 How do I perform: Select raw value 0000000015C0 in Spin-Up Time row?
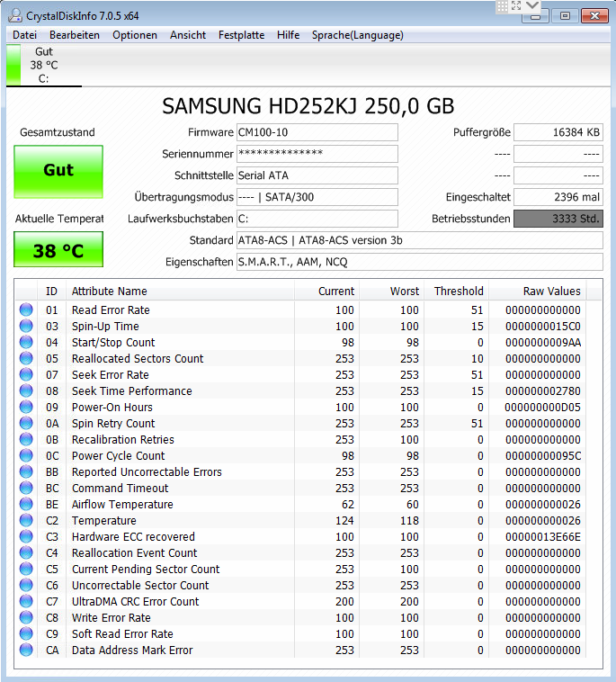(x=542, y=327)
